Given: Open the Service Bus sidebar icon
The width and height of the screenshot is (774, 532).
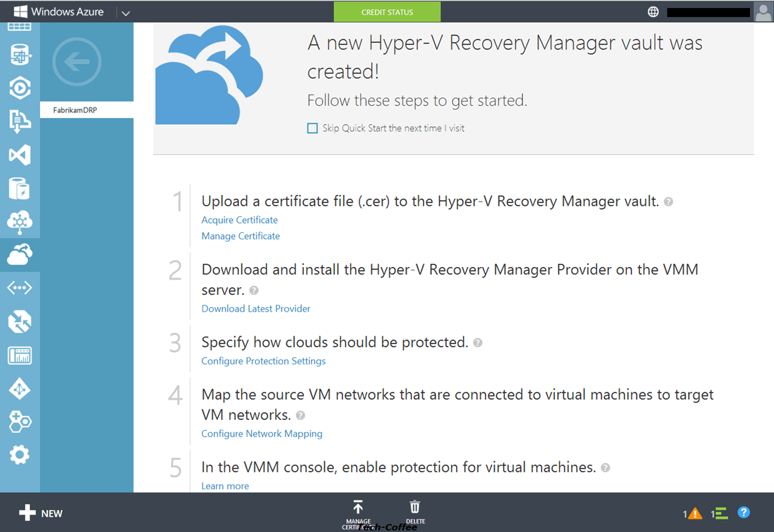Looking at the screenshot, I should coord(20,121).
